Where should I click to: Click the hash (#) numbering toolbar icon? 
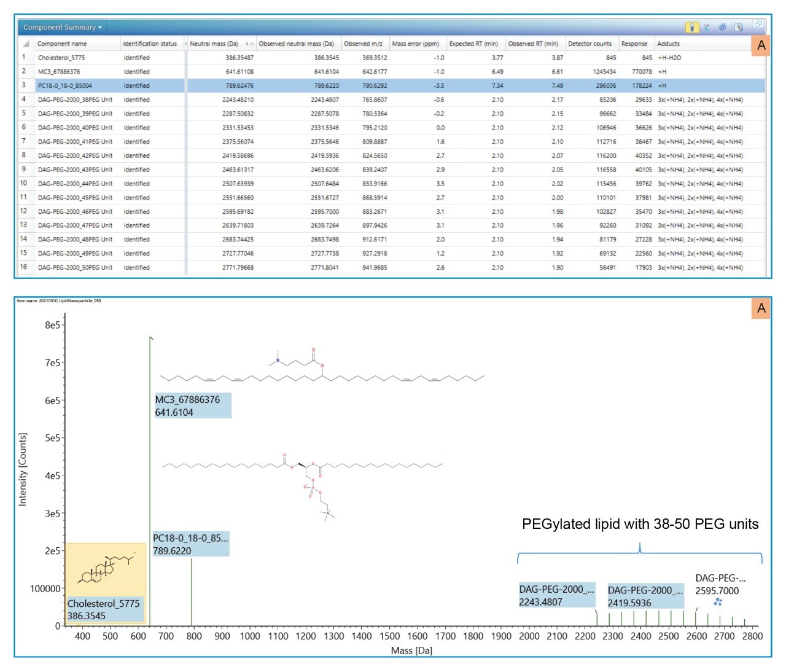click(x=723, y=28)
